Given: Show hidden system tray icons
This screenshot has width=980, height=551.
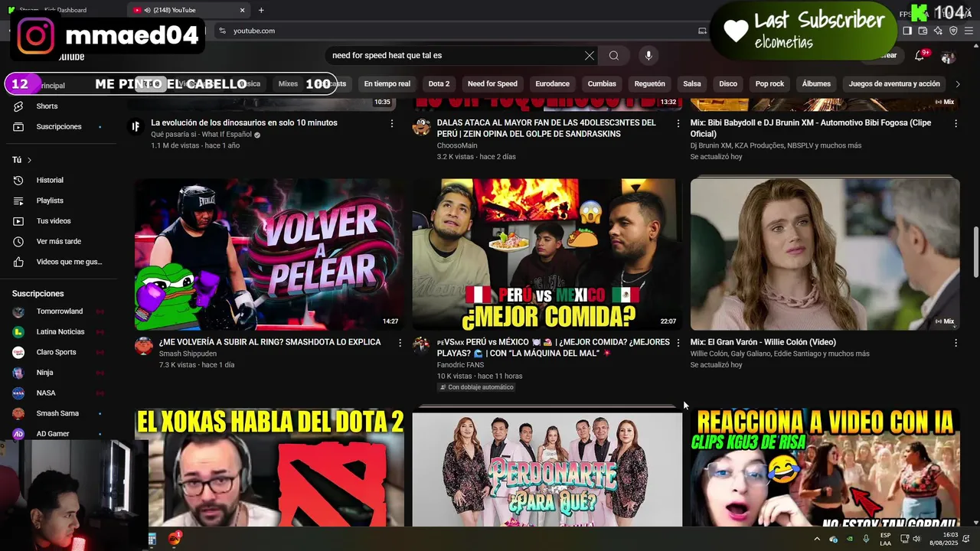Looking at the screenshot, I should point(817,539).
